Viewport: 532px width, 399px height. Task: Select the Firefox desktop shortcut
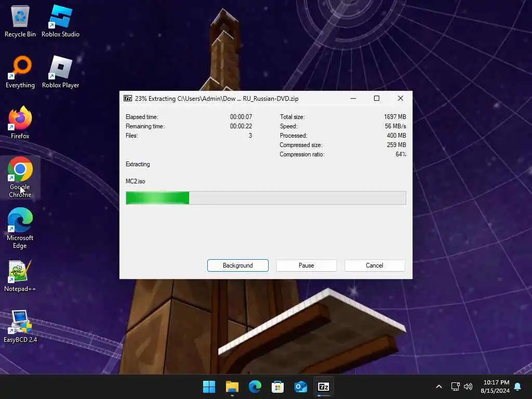click(20, 123)
